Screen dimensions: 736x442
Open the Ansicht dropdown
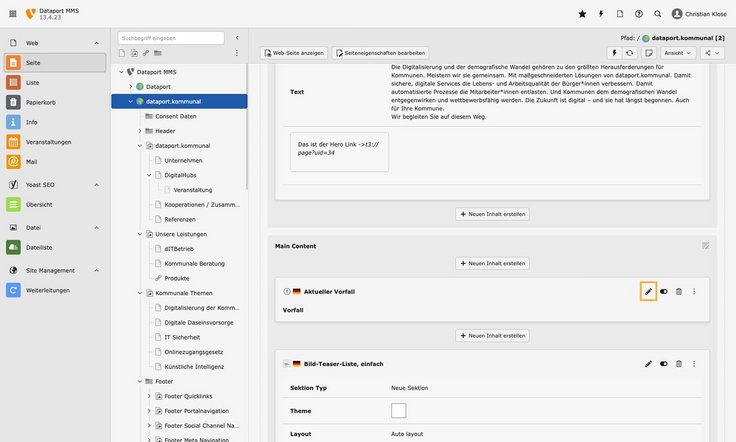pos(678,52)
